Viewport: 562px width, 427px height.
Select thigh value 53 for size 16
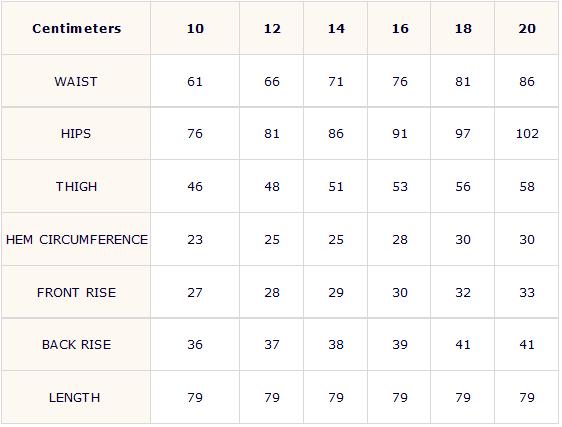(400, 186)
